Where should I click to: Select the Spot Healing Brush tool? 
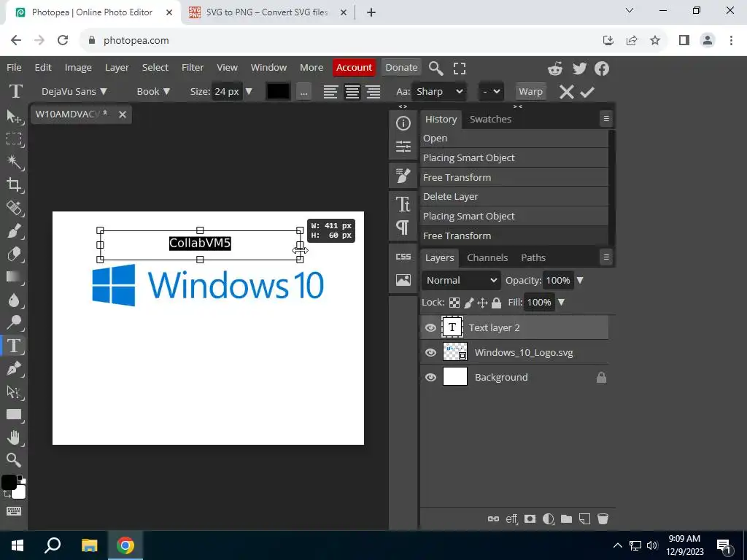pos(14,208)
